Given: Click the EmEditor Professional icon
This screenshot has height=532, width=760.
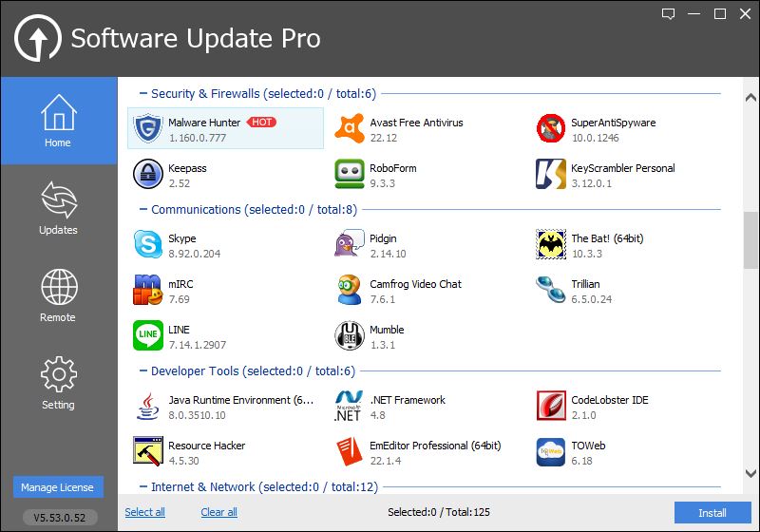Looking at the screenshot, I should [350, 451].
